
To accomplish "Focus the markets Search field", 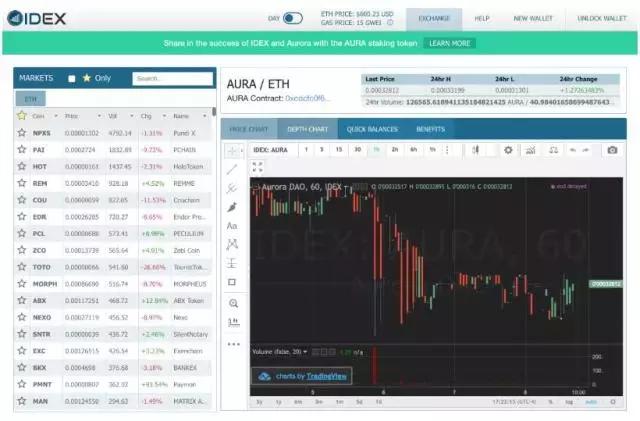I will click(x=172, y=79).
